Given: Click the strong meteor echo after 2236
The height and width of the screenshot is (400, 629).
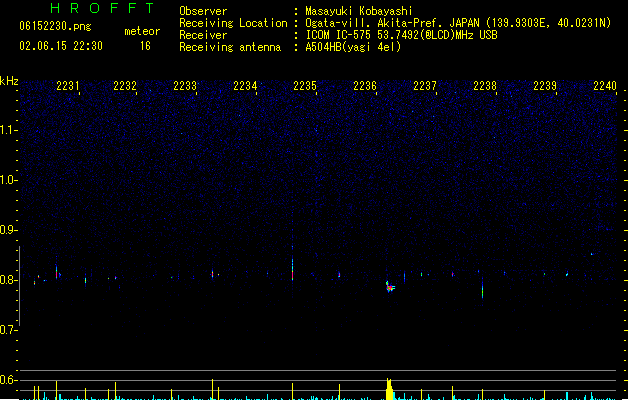Looking at the screenshot, I should 390,287.
